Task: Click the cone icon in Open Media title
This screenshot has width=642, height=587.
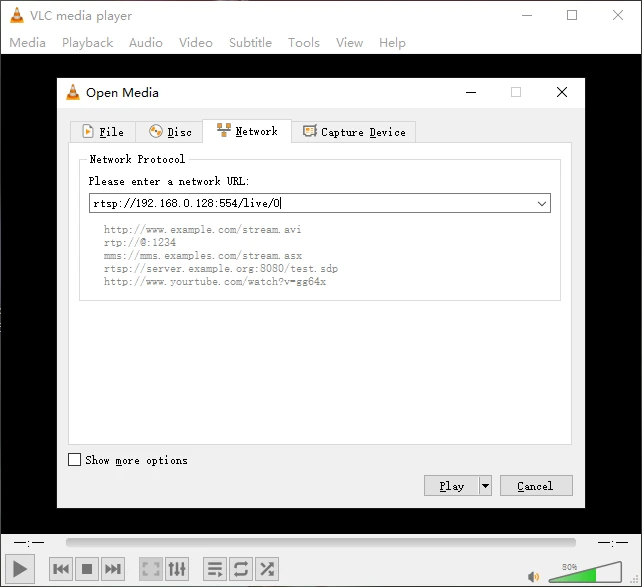Action: click(73, 92)
